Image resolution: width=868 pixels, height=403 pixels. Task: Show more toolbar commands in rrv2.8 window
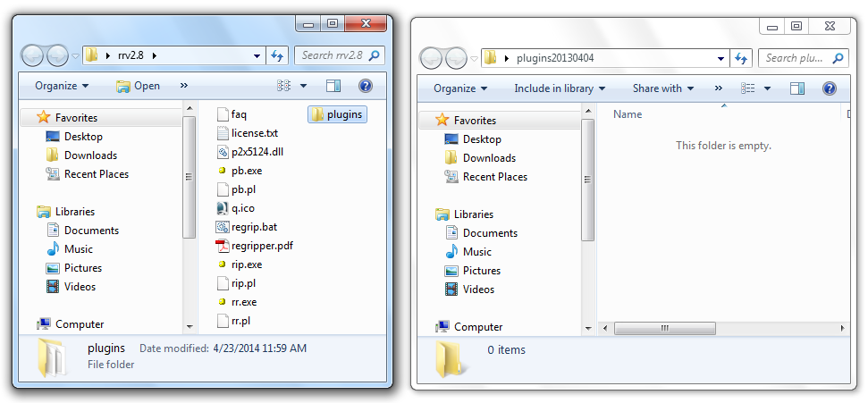point(184,86)
